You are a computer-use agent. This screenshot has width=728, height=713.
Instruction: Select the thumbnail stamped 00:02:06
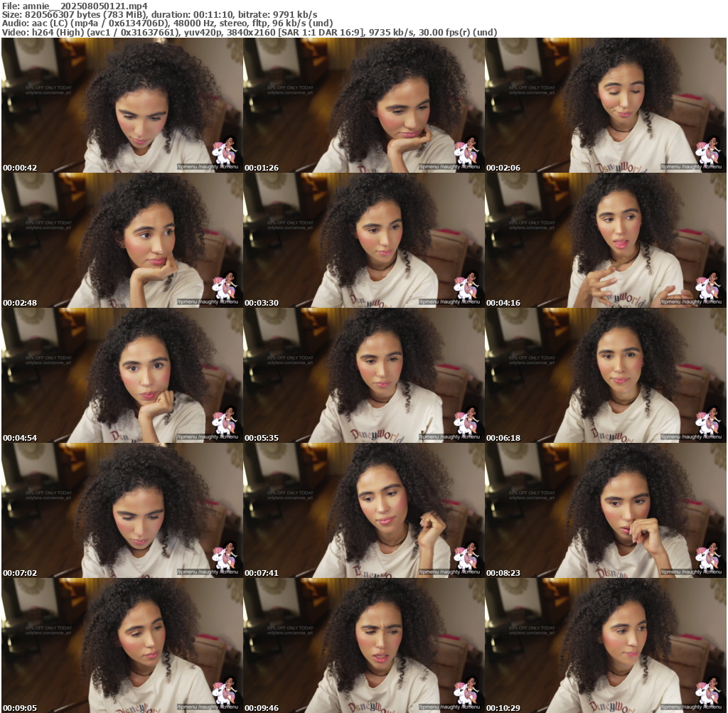[606, 105]
